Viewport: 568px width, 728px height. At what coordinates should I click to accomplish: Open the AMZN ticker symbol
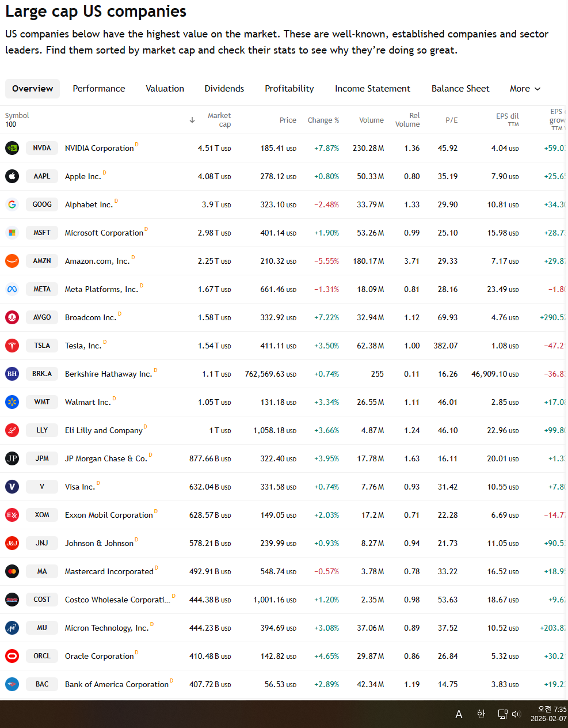[42, 261]
